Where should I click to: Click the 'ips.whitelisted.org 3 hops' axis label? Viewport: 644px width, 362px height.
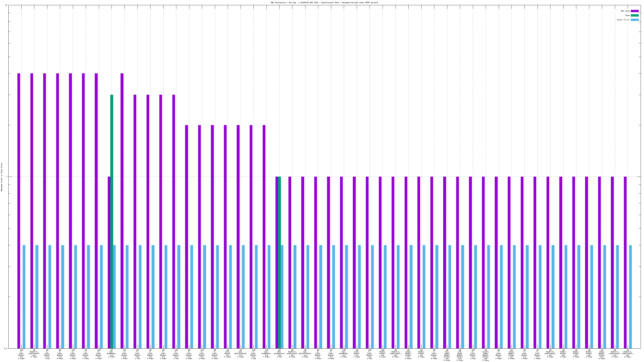pyautogui.click(x=305, y=353)
